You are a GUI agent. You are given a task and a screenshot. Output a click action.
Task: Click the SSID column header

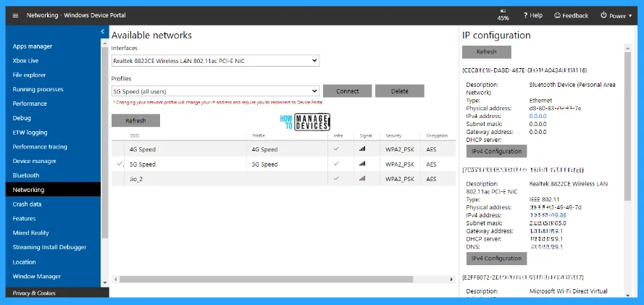(x=135, y=136)
